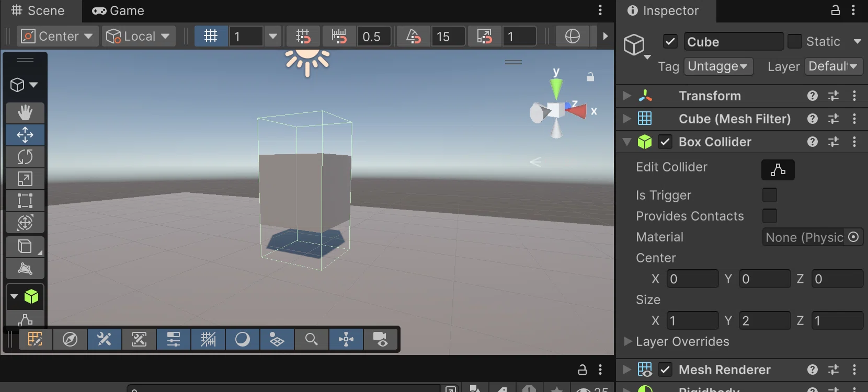Open Scene view more options menu
Screen dimensions: 868x392
600,10
